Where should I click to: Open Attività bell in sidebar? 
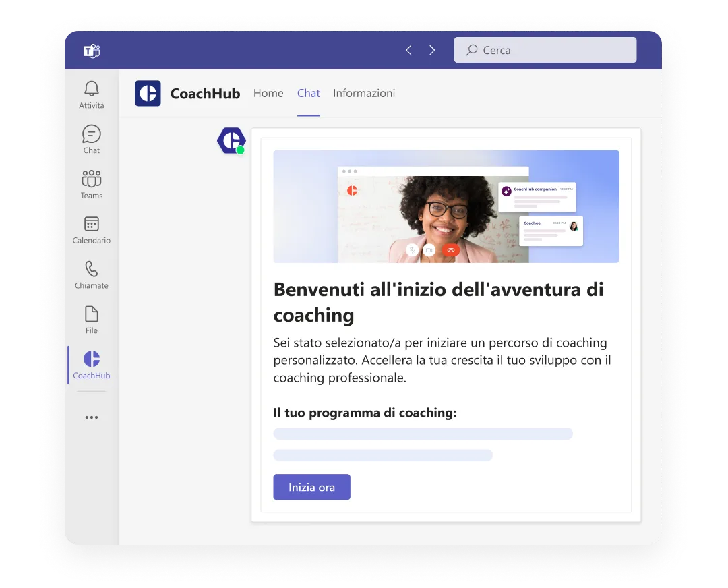(92, 95)
